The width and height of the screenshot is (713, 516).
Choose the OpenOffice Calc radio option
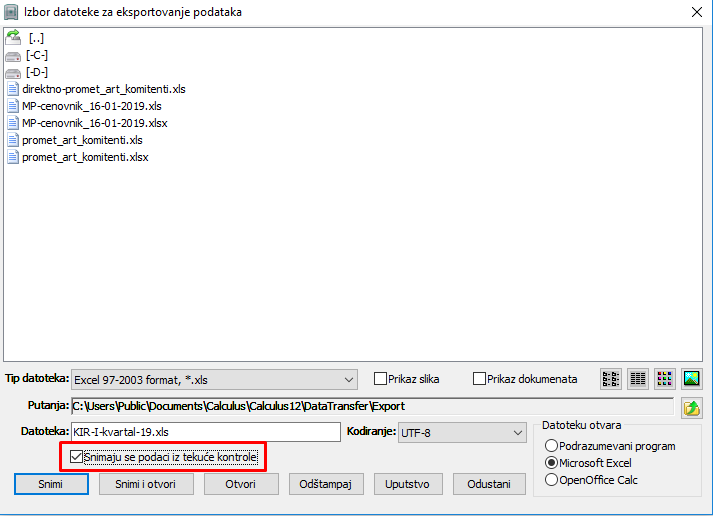(552, 480)
